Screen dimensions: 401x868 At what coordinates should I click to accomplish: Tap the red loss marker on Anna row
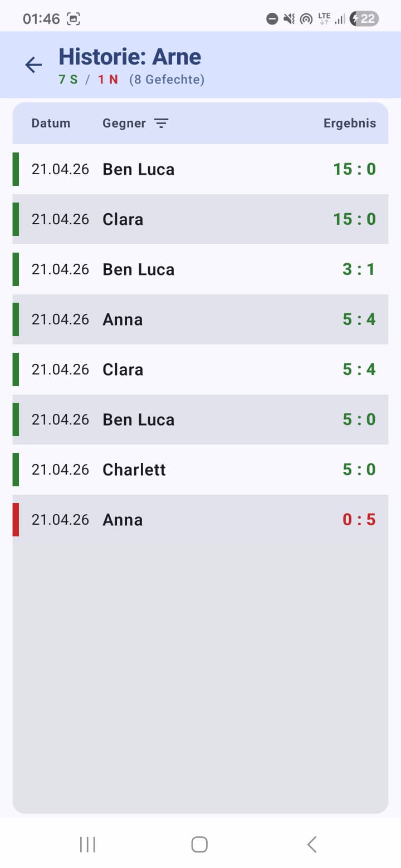pos(16,520)
